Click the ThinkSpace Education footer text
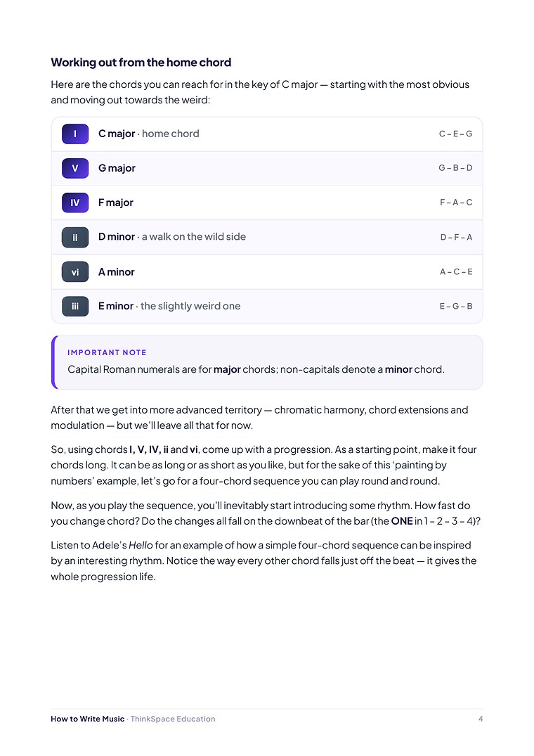 tap(173, 719)
